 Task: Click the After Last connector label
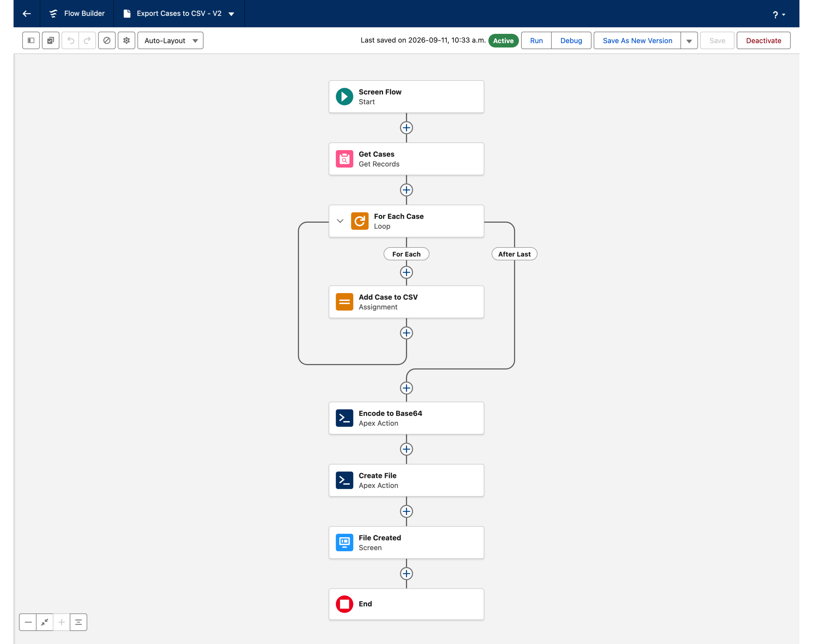pos(514,254)
